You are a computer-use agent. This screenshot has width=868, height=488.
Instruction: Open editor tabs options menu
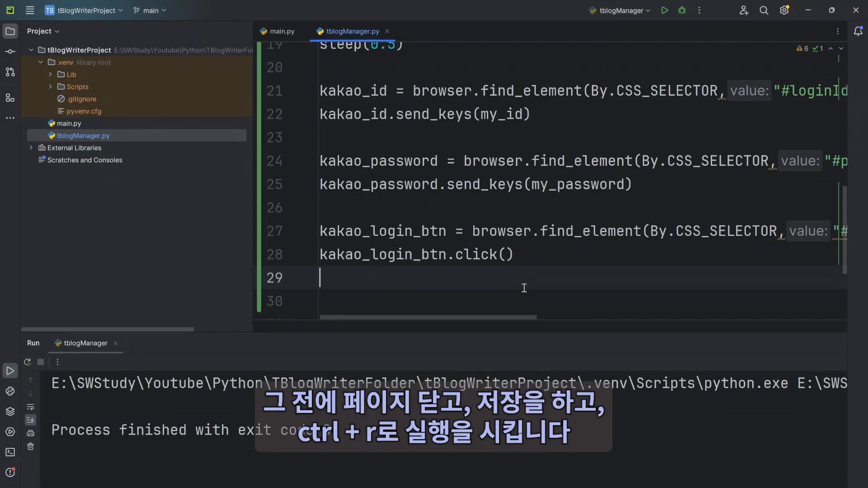tap(838, 31)
